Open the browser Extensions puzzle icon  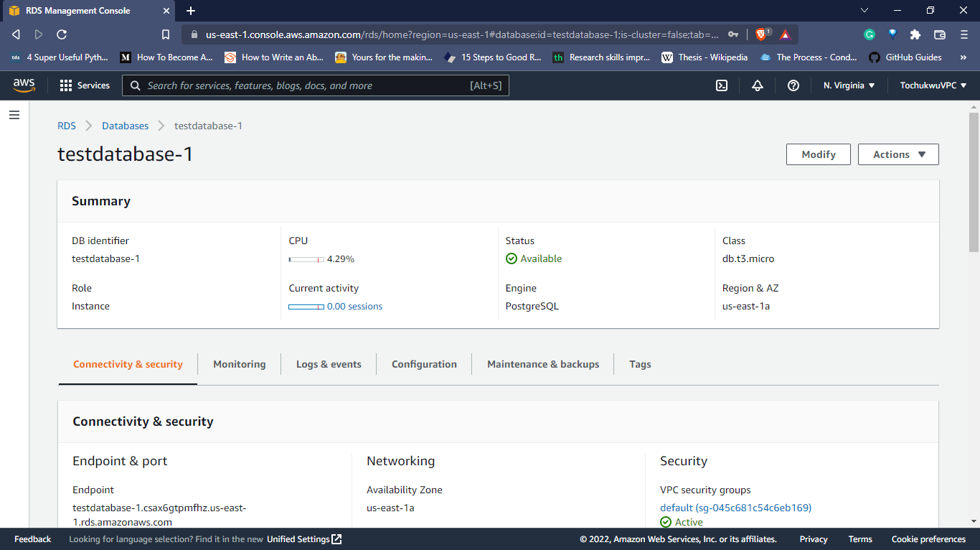coord(915,34)
